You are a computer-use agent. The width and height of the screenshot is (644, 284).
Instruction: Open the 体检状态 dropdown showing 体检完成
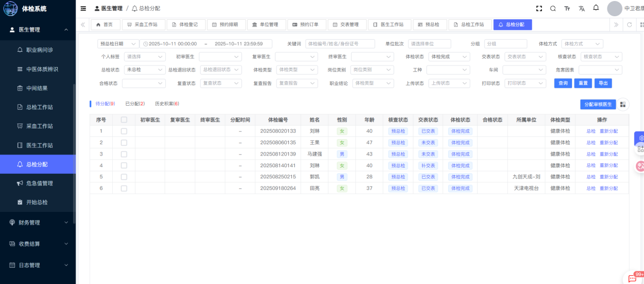(448, 57)
